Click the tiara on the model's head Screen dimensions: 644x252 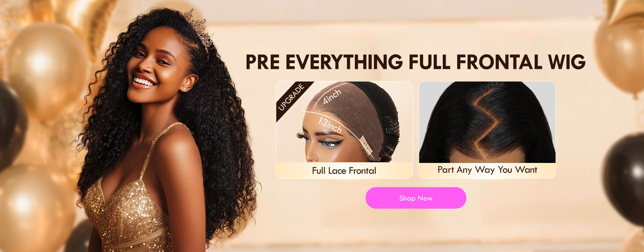[x=198, y=29]
